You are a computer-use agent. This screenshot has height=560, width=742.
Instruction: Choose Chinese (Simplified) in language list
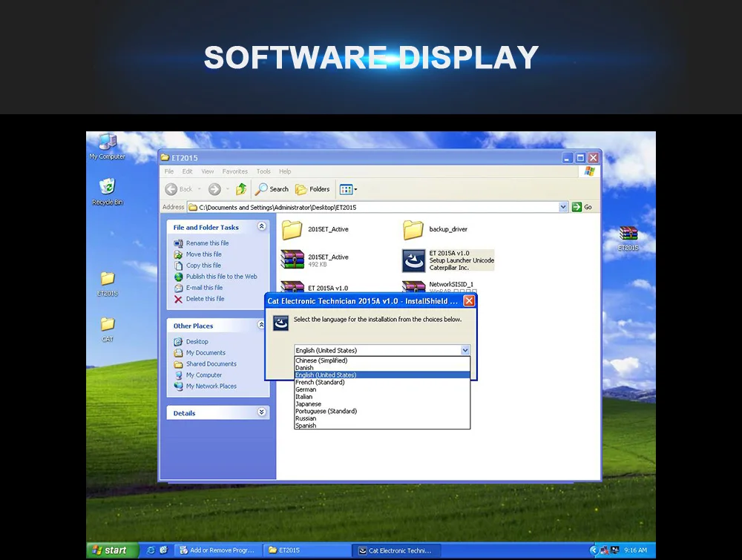point(382,360)
